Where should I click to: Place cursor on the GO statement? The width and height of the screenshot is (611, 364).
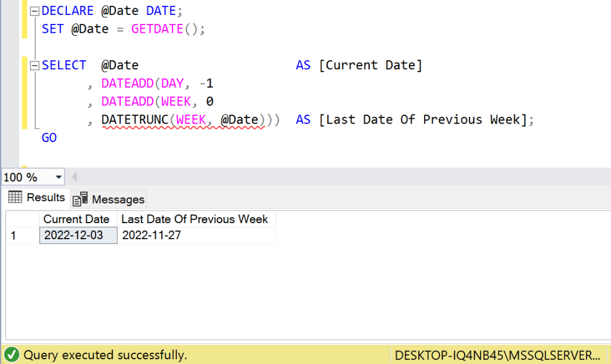49,138
